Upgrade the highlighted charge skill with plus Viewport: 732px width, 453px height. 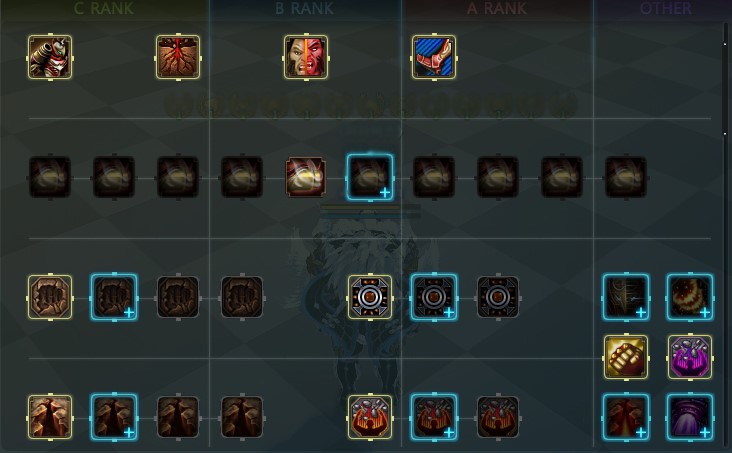coord(370,177)
